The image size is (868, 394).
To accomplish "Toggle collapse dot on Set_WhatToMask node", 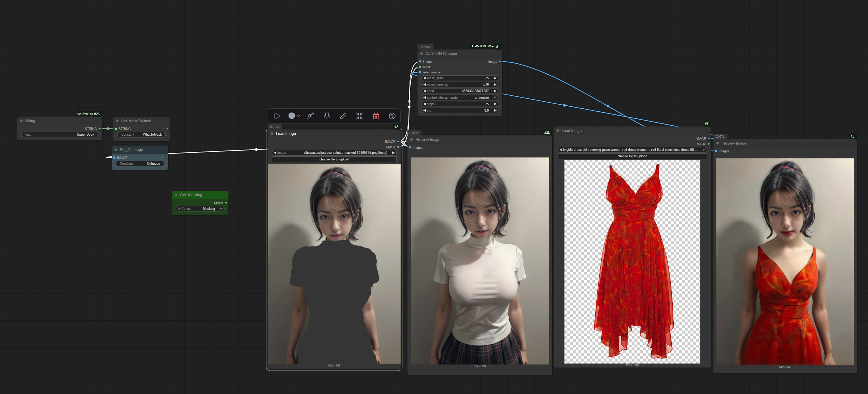I will [x=117, y=121].
